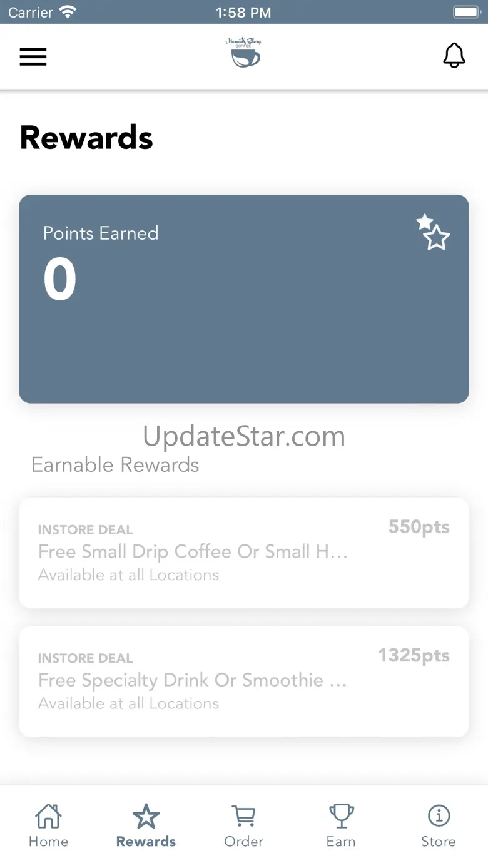Tap the stars icon on points card

[x=434, y=233]
